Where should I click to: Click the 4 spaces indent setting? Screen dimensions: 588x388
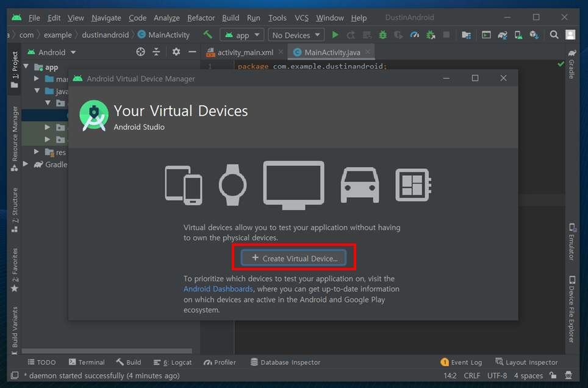pyautogui.click(x=528, y=375)
